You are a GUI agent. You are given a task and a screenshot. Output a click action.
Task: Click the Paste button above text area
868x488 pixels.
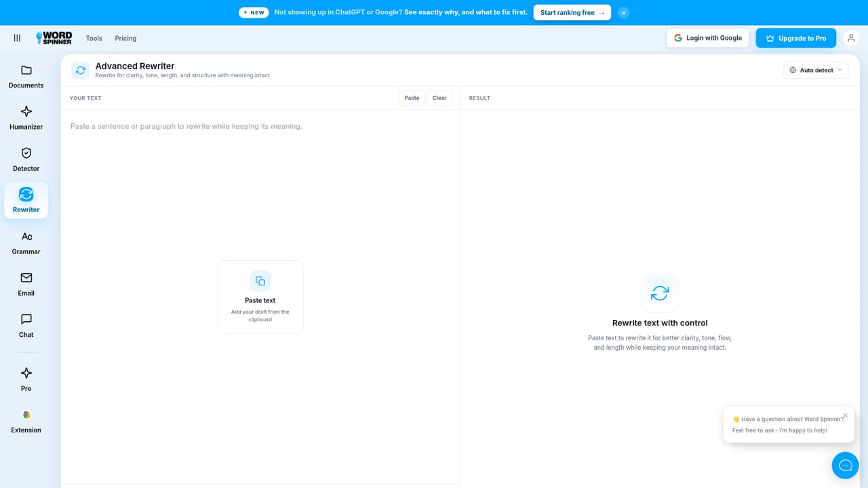[412, 98]
